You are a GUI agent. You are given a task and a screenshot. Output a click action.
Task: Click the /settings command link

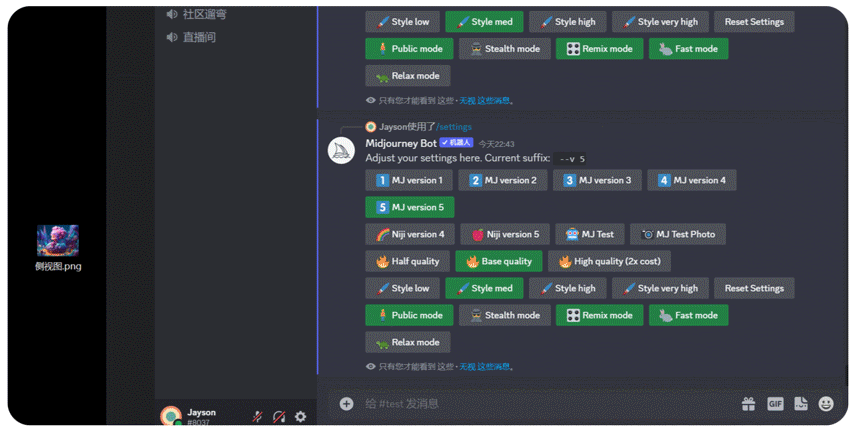click(454, 127)
